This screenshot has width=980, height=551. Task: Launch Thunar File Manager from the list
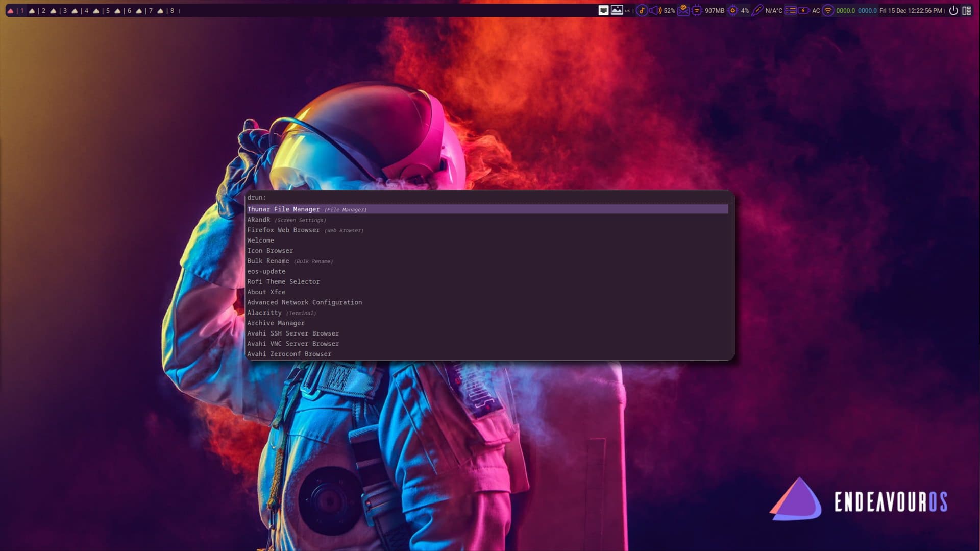[x=283, y=209]
